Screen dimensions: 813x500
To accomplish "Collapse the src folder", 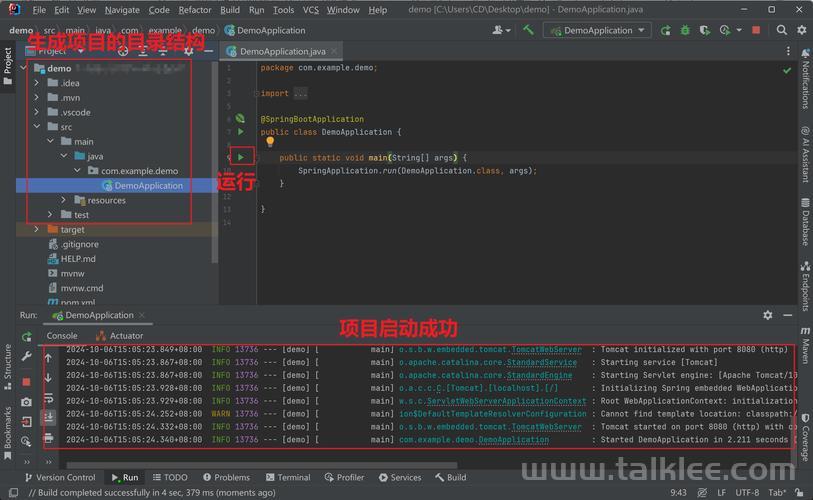I will coord(36,126).
